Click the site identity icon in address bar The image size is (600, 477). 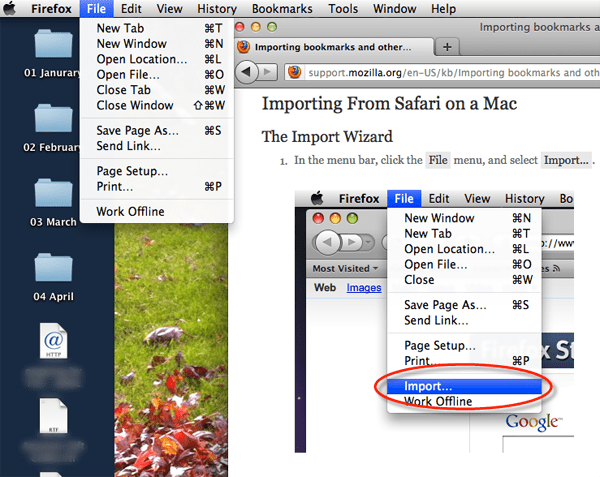295,73
